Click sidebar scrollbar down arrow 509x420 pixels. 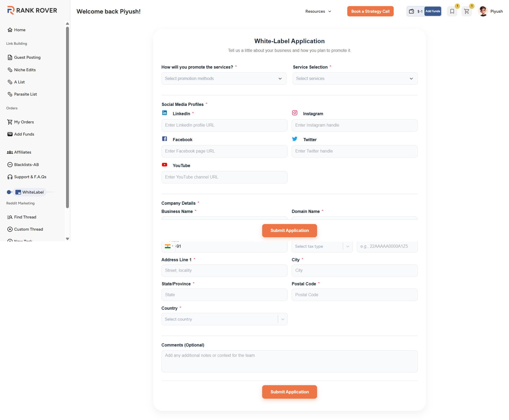[x=67, y=239]
